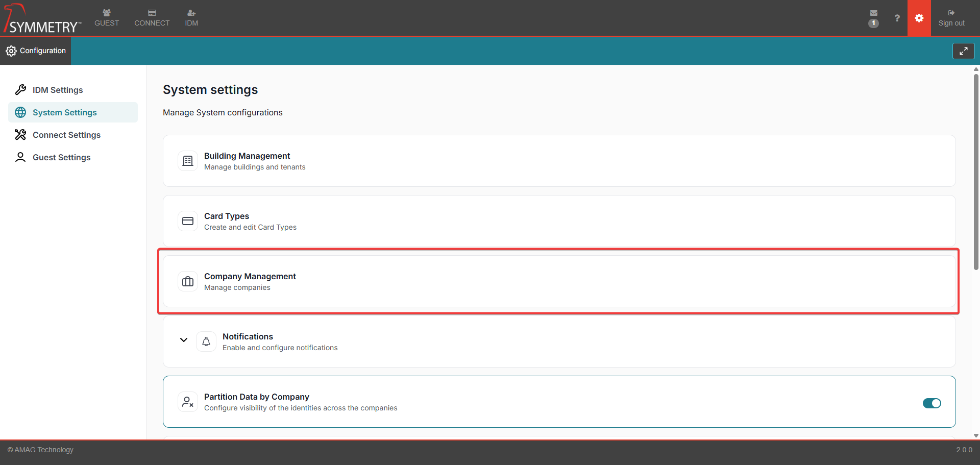
Task: Switch to the IDM module
Action: click(191, 18)
